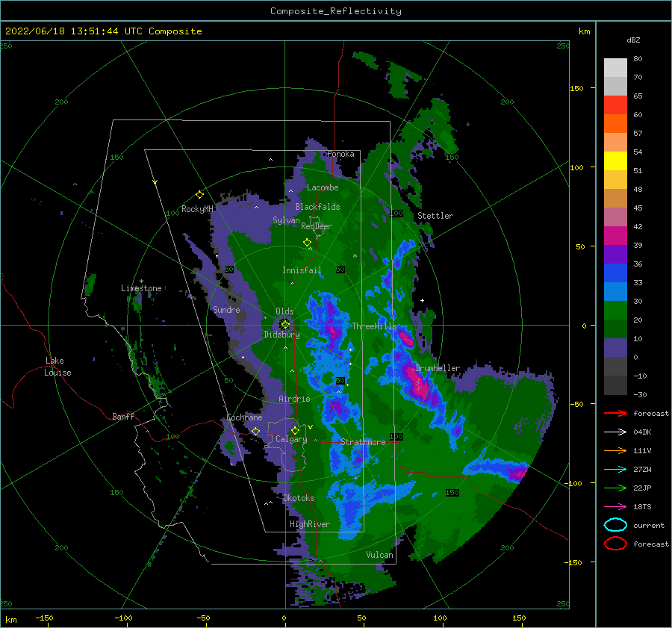The width and height of the screenshot is (672, 628).
Task: Click the yellow diamond marker below RedDeer
Action: (307, 243)
